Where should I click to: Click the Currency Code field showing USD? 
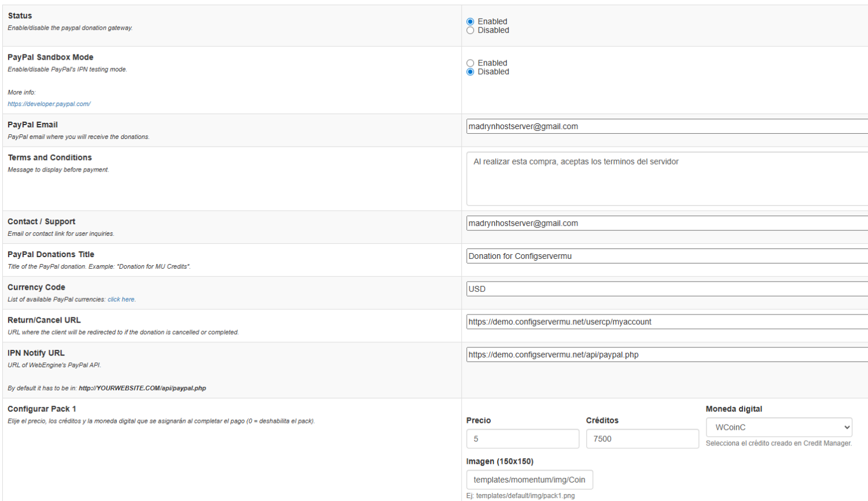pyautogui.click(x=665, y=289)
